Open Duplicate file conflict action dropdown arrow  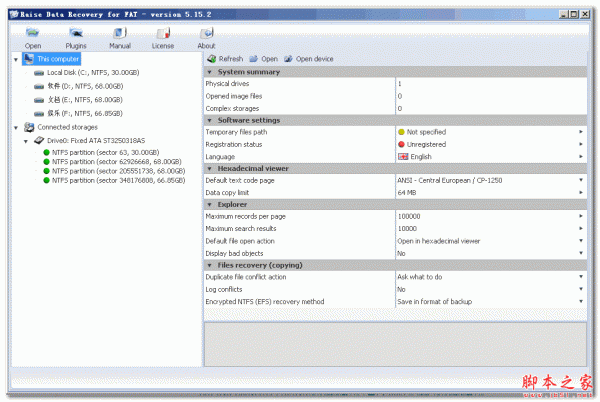[x=581, y=277]
